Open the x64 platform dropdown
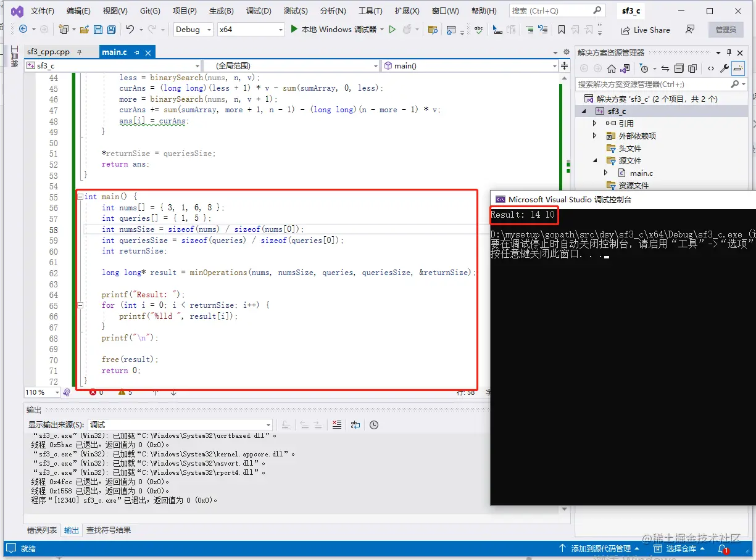 click(x=251, y=29)
